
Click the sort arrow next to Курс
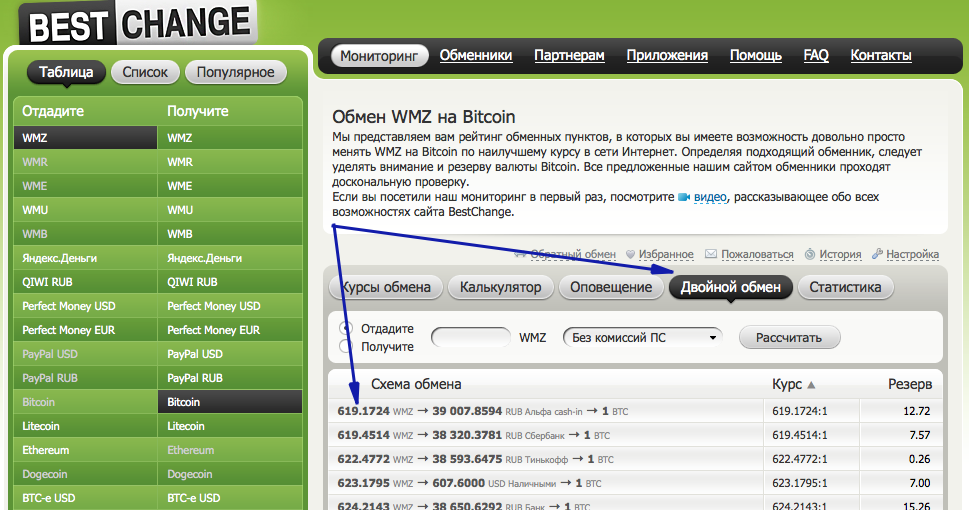(811, 385)
